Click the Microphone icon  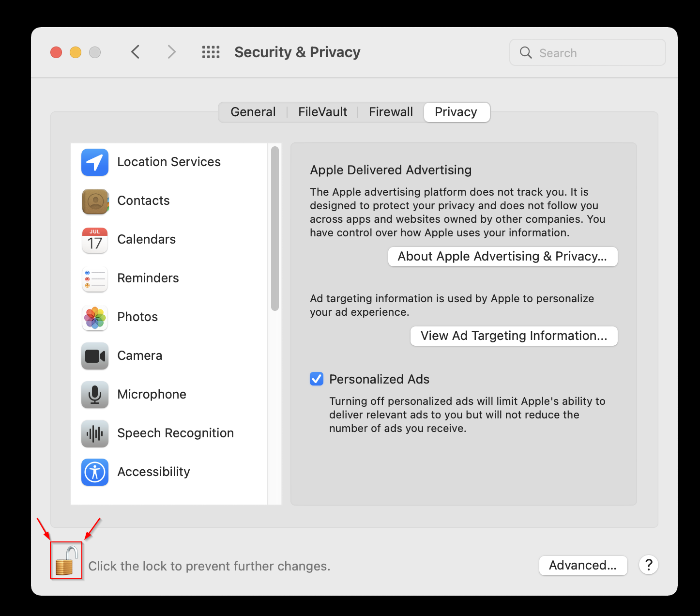pos(95,395)
